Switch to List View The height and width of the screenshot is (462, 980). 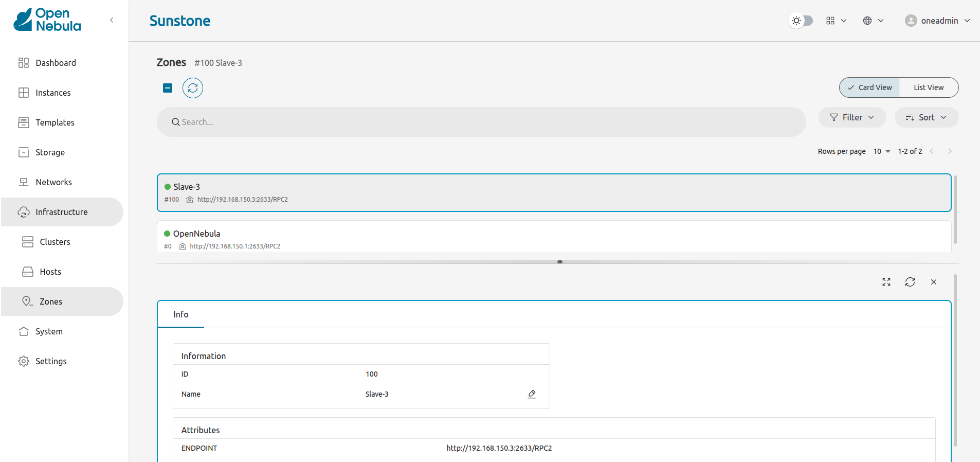(928, 87)
